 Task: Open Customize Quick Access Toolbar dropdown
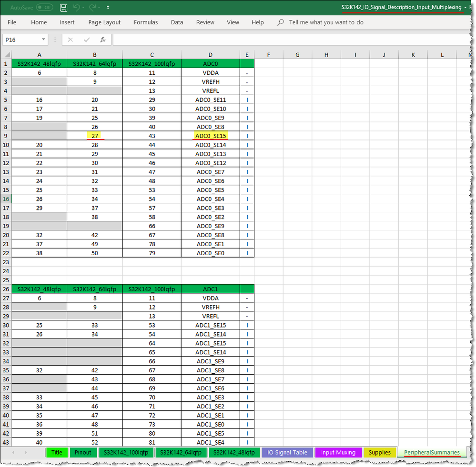pos(108,8)
